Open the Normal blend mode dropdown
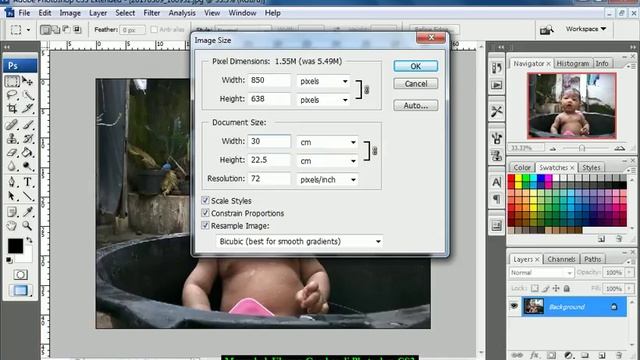This screenshot has width=640, height=360. (542, 272)
